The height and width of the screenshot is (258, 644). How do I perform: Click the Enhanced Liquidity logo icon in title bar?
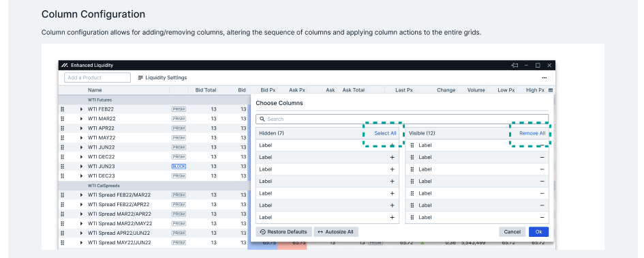point(65,65)
